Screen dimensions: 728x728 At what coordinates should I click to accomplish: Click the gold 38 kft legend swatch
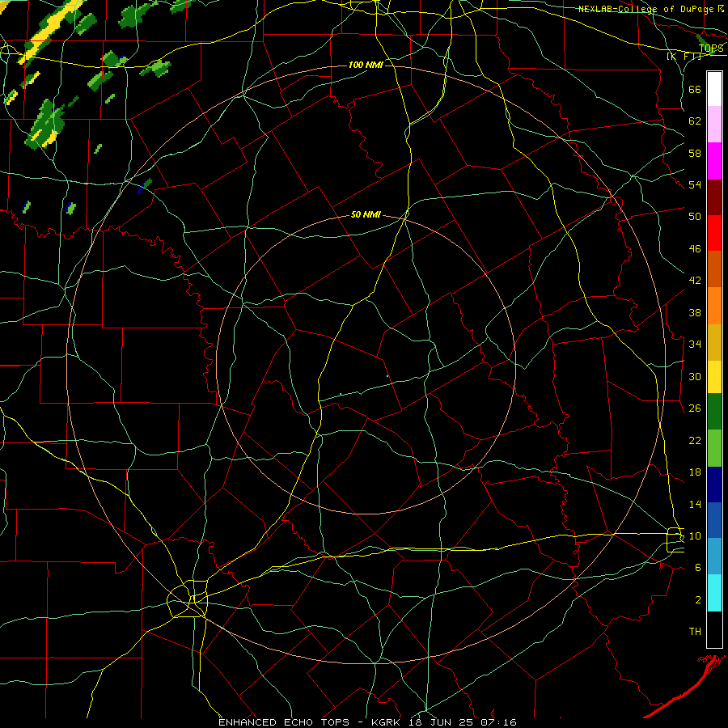714,342
